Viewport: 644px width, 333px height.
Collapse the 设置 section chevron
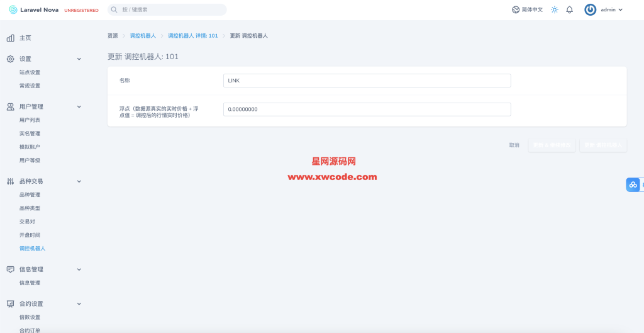tap(79, 59)
